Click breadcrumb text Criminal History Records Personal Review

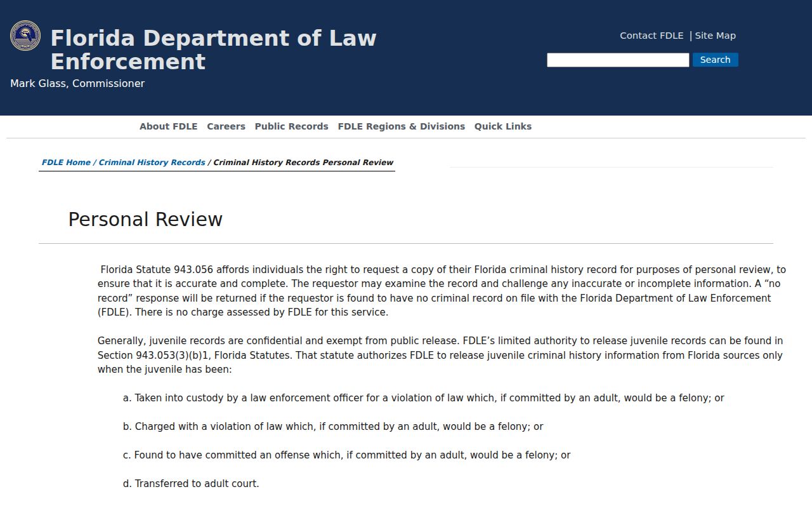[303, 163]
